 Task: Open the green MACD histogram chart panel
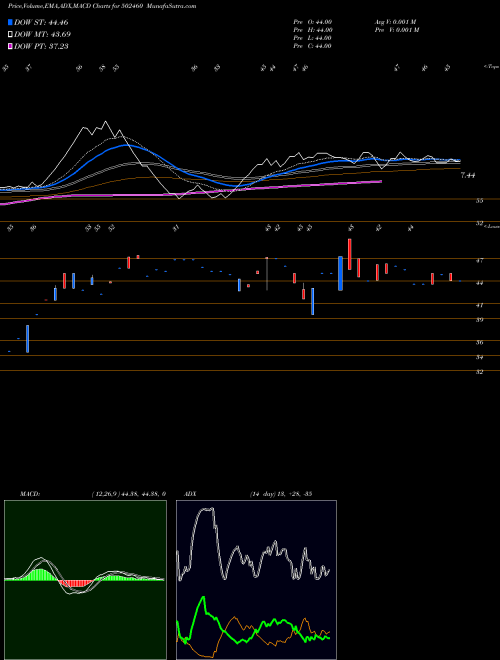(85, 580)
